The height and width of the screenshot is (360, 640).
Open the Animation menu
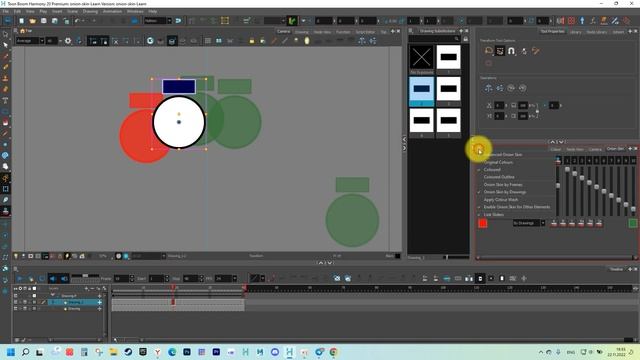click(x=112, y=11)
